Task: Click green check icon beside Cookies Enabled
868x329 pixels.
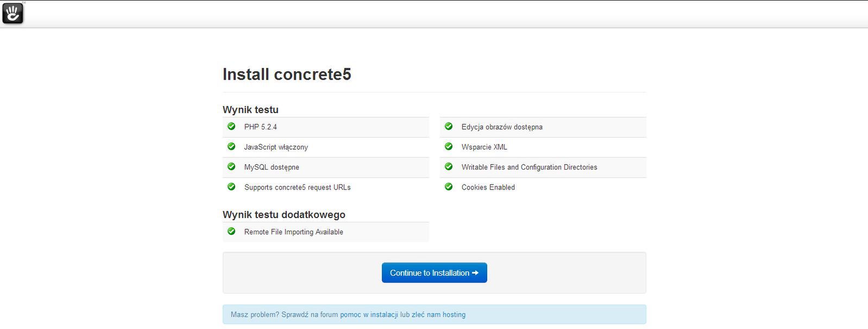Action: pyautogui.click(x=449, y=187)
